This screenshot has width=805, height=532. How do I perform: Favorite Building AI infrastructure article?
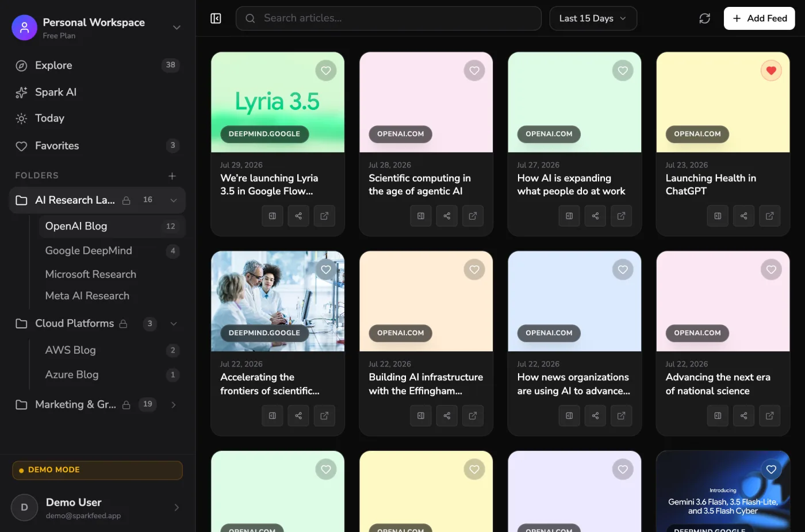(x=474, y=270)
